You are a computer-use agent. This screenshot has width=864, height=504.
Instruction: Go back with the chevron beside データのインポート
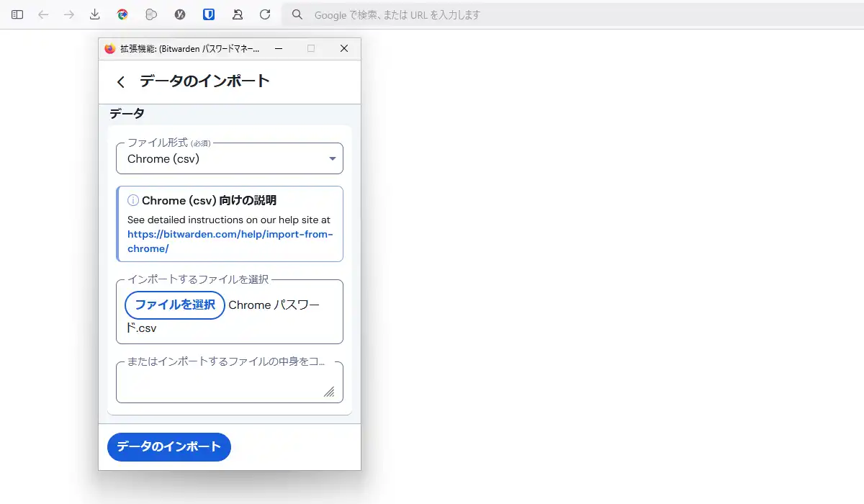[121, 82]
